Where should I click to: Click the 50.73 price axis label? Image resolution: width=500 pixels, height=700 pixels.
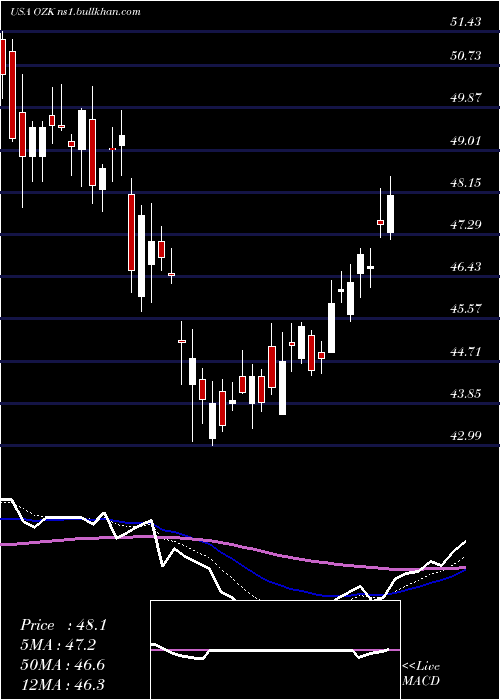click(466, 56)
